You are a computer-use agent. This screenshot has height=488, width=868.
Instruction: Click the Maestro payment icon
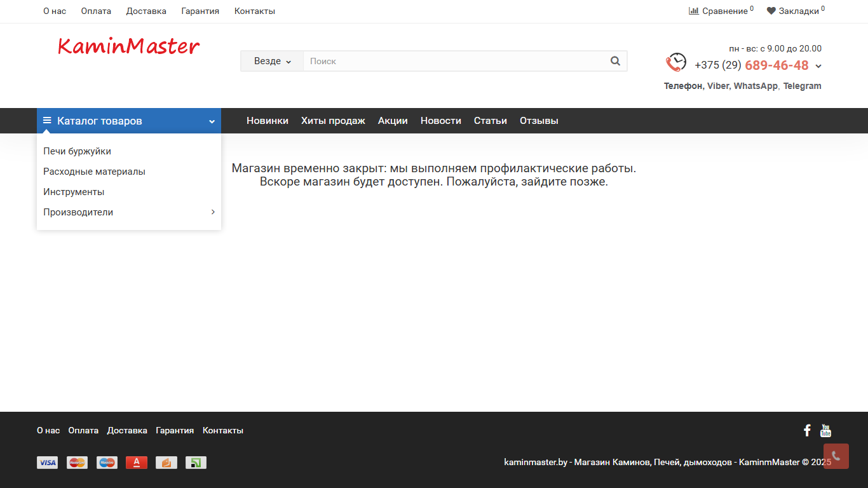click(x=107, y=463)
